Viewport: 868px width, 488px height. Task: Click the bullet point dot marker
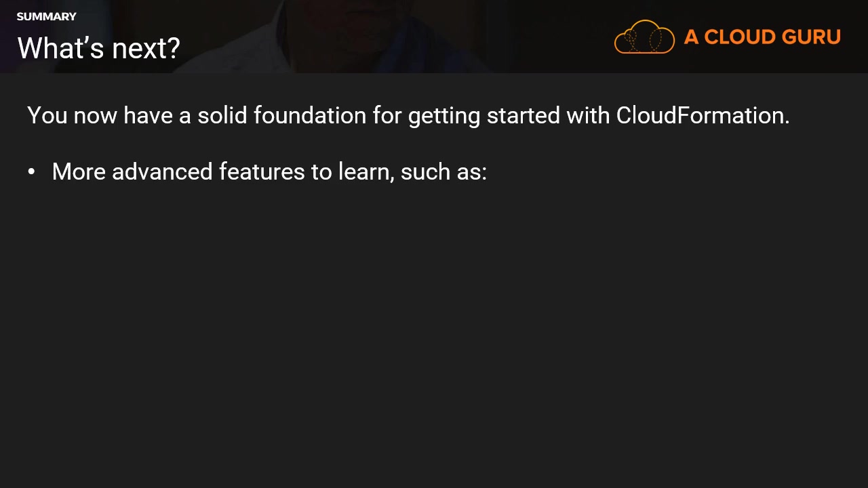[x=31, y=172]
